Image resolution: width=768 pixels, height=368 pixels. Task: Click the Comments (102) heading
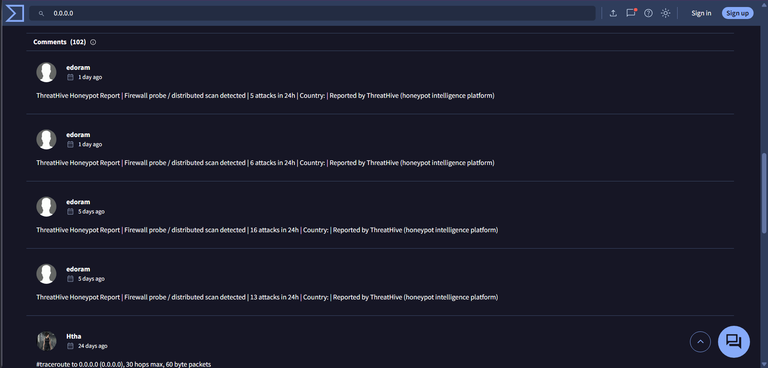pos(59,42)
